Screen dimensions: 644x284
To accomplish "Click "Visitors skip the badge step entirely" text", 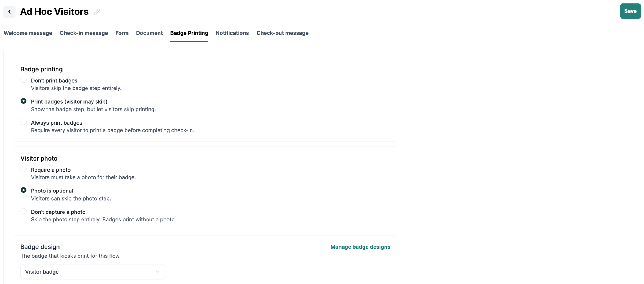I will (x=76, y=88).
